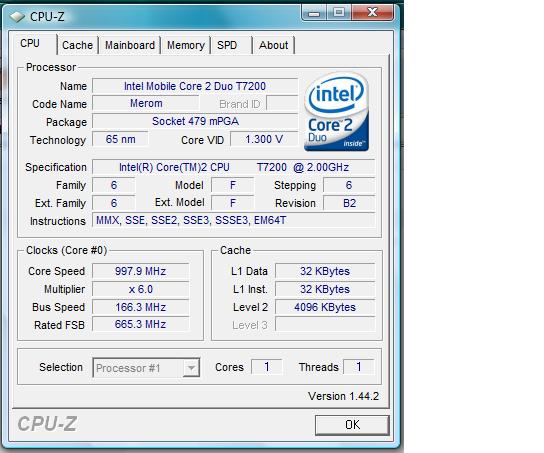544x453 pixels.
Task: Click the Bus Speed value 166.3 MHz
Action: pyautogui.click(x=141, y=307)
